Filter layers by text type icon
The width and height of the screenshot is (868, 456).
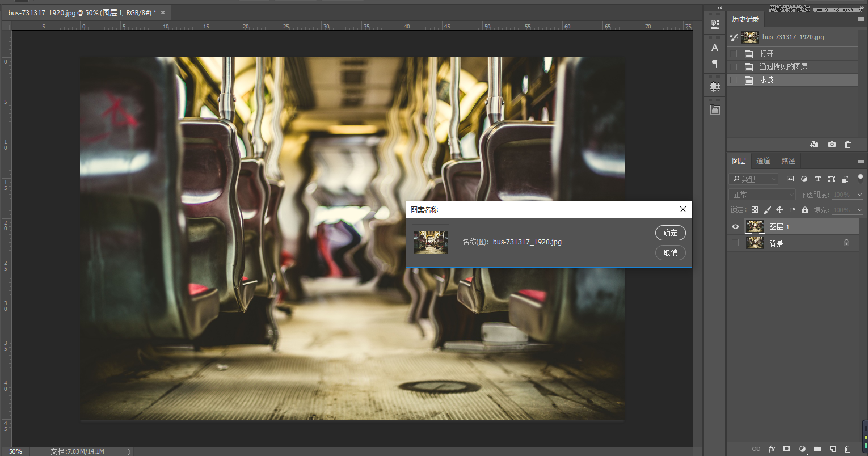coord(818,179)
